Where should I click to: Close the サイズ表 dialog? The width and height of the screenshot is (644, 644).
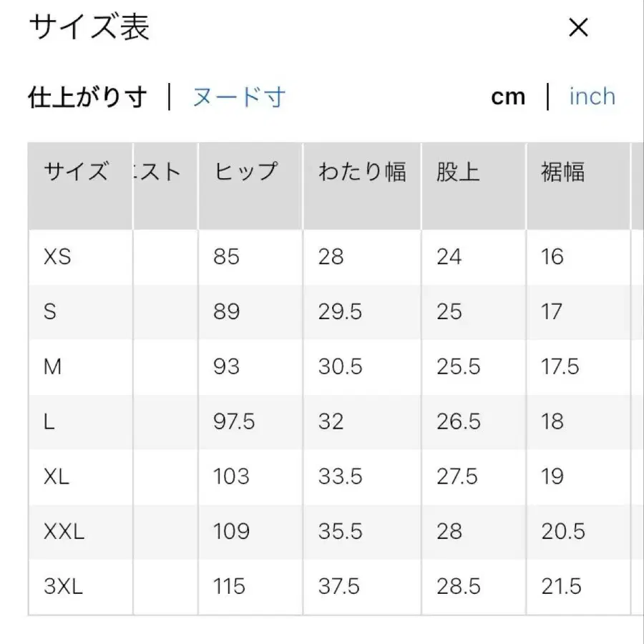(577, 28)
